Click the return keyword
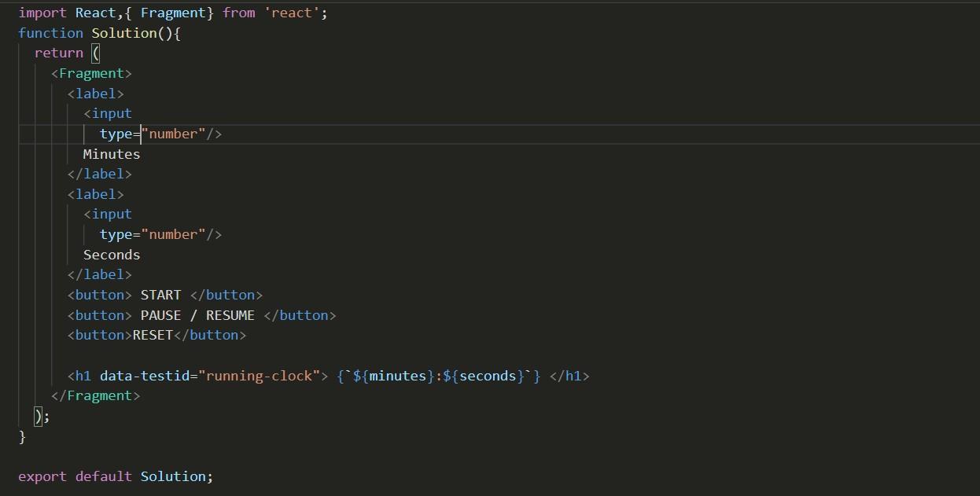 tap(58, 53)
